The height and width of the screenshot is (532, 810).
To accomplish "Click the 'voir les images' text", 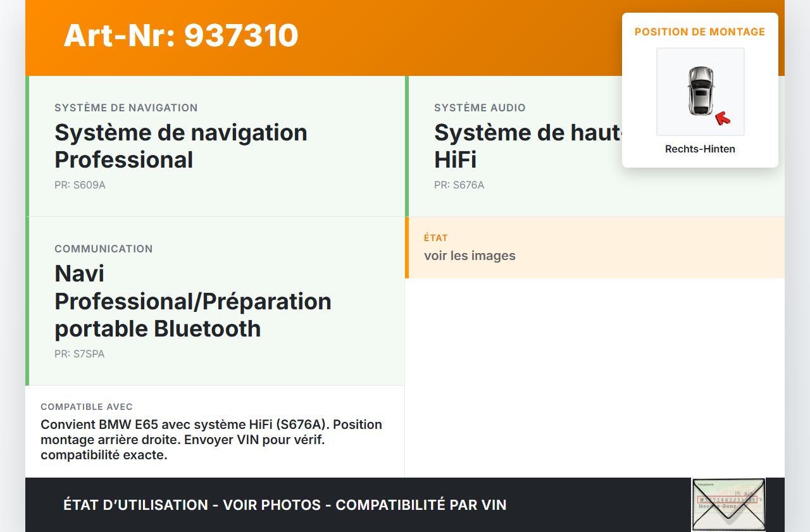I will coord(470,256).
